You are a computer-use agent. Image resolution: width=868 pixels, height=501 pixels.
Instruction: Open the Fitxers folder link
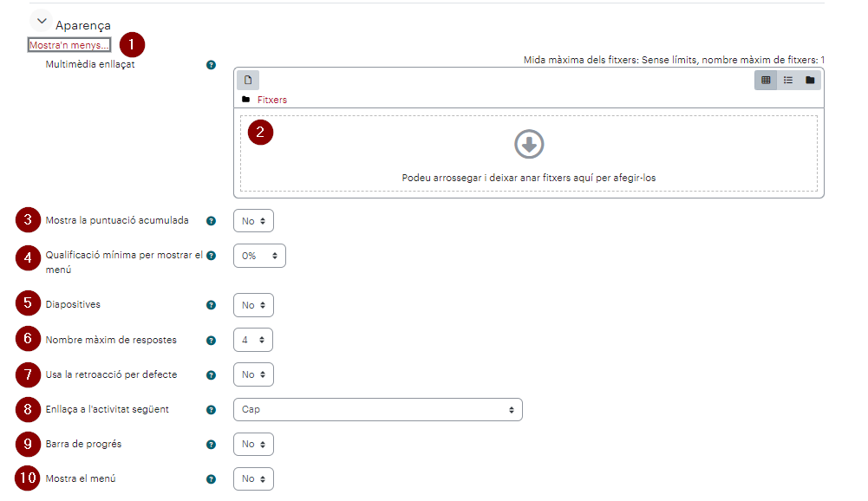[271, 100]
